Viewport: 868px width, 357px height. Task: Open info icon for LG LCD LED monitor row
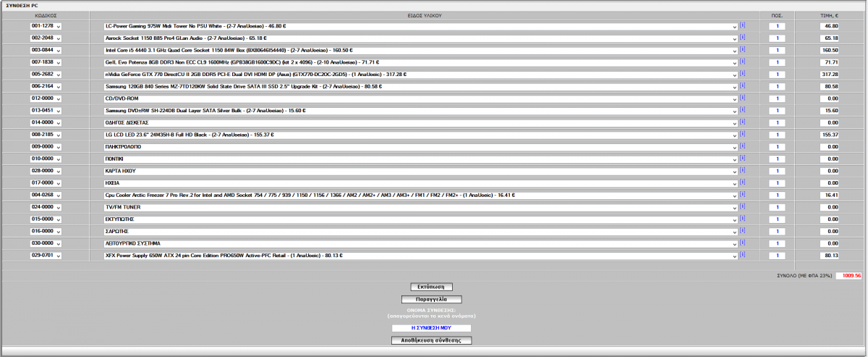(742, 134)
